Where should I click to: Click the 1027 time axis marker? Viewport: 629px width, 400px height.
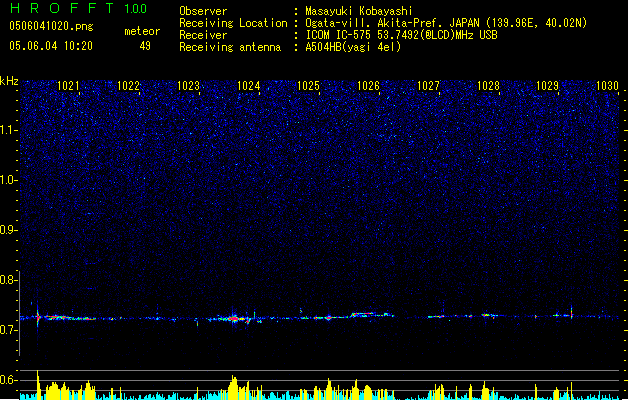[428, 86]
